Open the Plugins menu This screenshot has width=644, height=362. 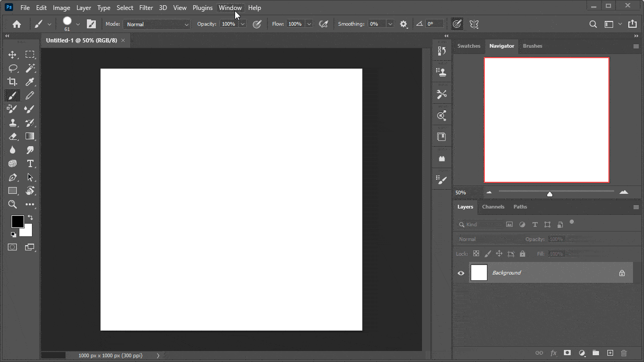point(203,8)
